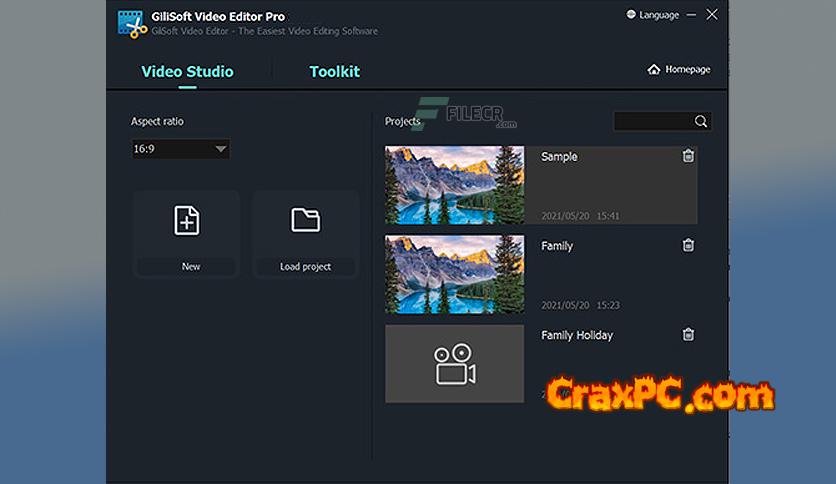The image size is (836, 484).
Task: Click the magnifier icon in the projects search
Action: (x=701, y=122)
